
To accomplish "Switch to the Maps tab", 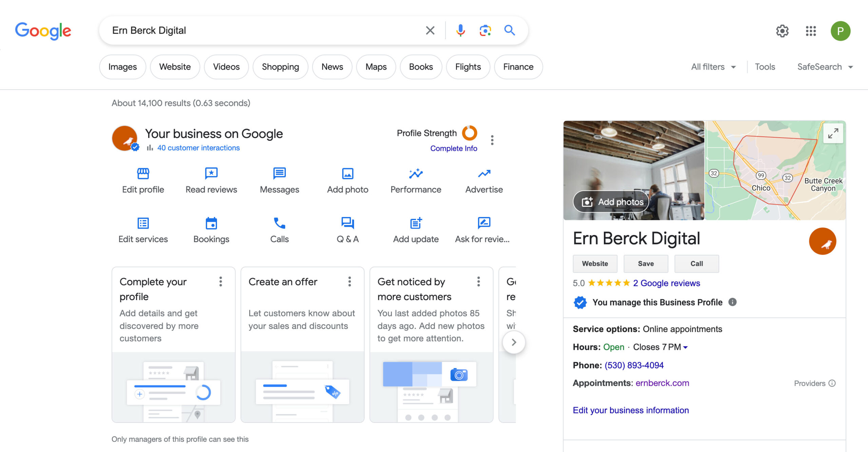I will [376, 67].
